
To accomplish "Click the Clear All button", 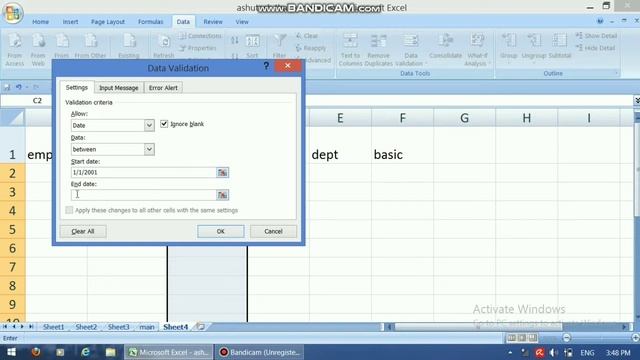I will (x=83, y=231).
